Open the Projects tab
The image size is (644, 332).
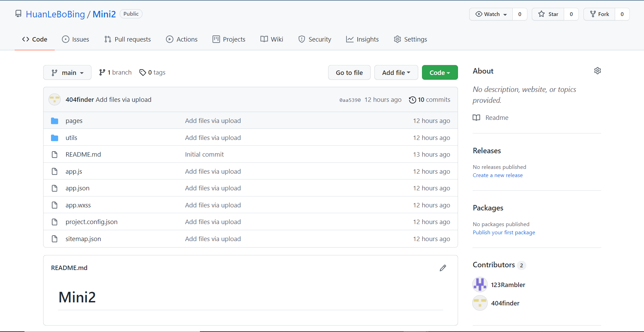tap(229, 39)
